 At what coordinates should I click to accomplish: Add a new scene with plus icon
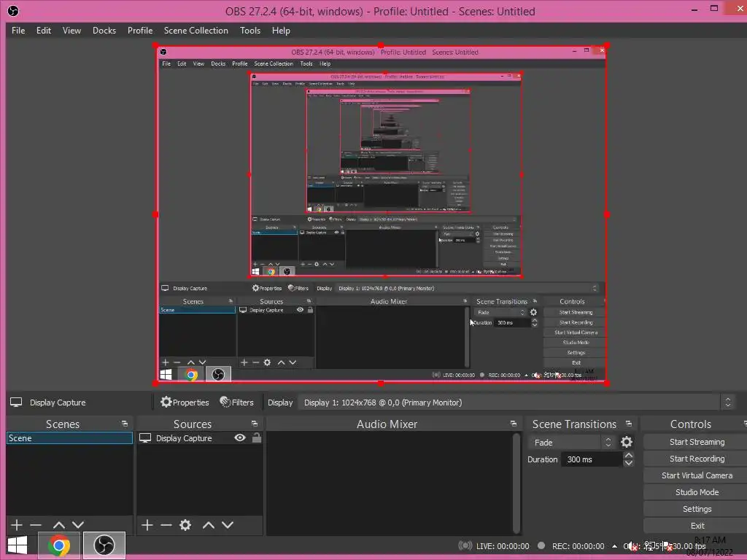[17, 525]
